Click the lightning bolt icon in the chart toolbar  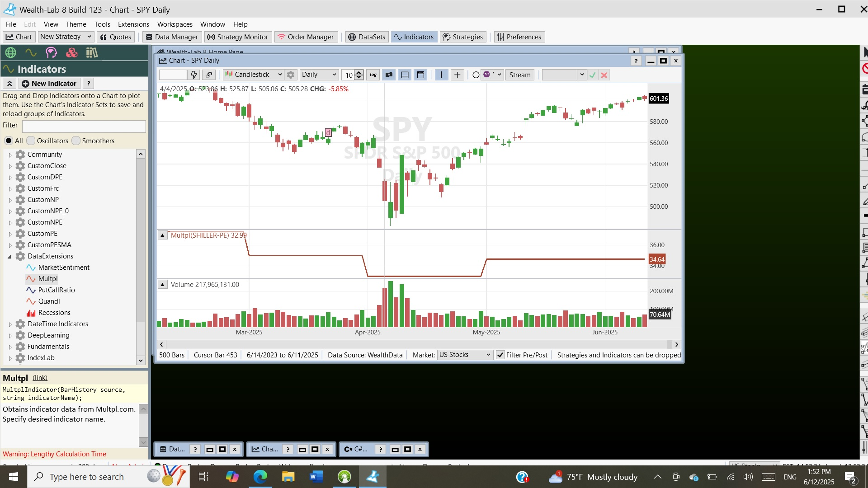pyautogui.click(x=194, y=75)
